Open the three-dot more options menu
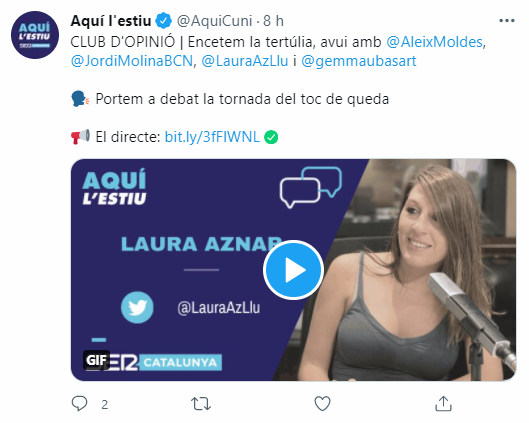The height and width of the screenshot is (423, 529). tap(507, 21)
